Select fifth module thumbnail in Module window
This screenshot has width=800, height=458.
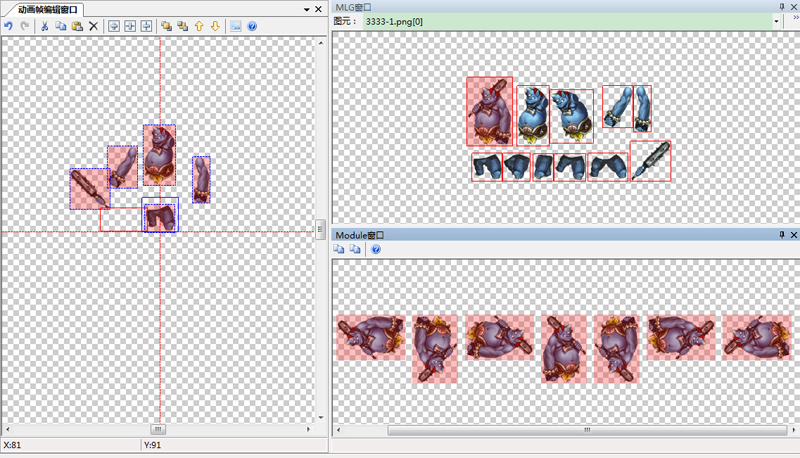coord(616,349)
